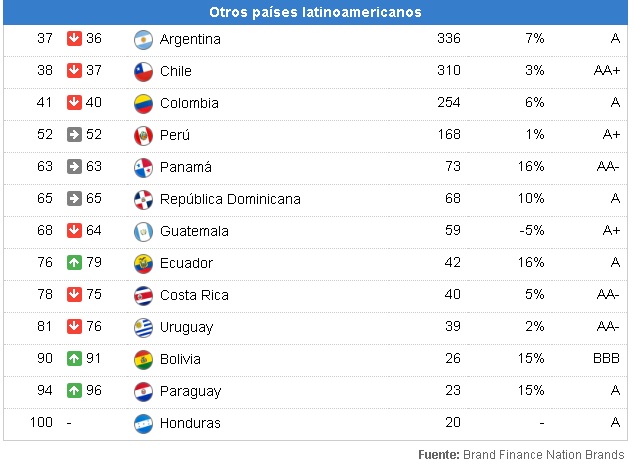634x466 pixels.
Task: Click the green up arrow beside Paraguay
Action: [x=74, y=392]
